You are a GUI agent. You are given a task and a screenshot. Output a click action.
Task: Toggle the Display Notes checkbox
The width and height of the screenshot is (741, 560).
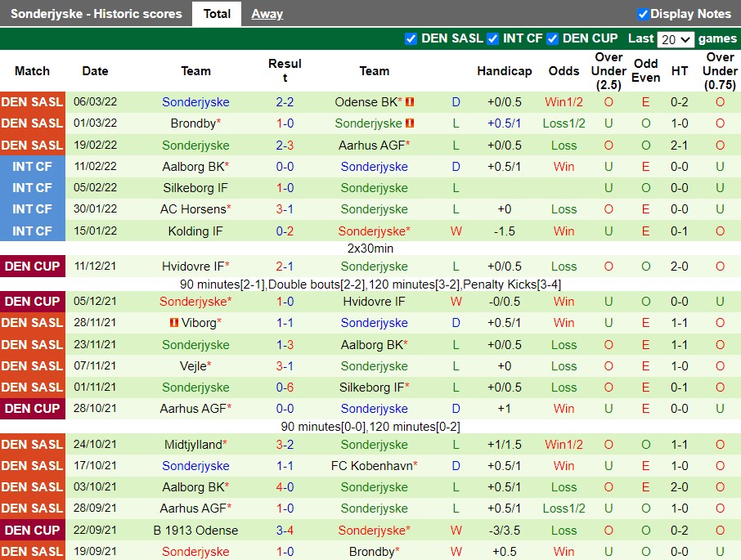pos(643,14)
